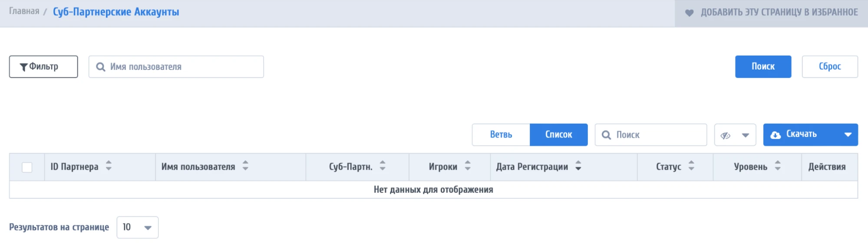
Task: Sort by Статус column arrows
Action: (x=691, y=166)
